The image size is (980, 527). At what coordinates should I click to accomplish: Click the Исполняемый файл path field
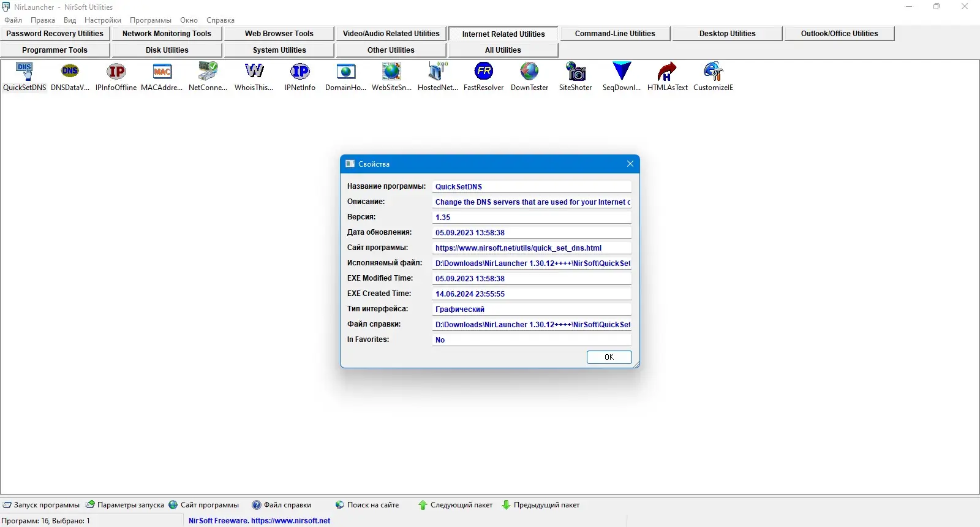[532, 263]
